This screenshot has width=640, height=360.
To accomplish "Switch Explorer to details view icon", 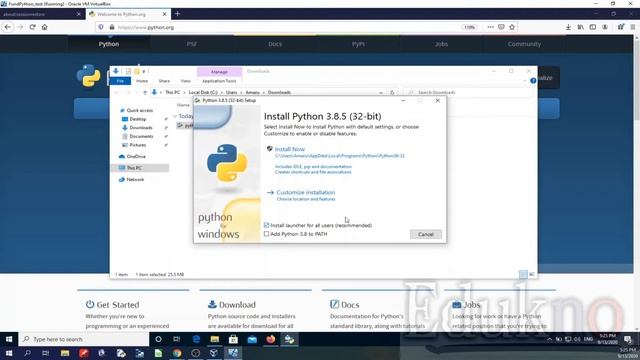I will point(523,275).
